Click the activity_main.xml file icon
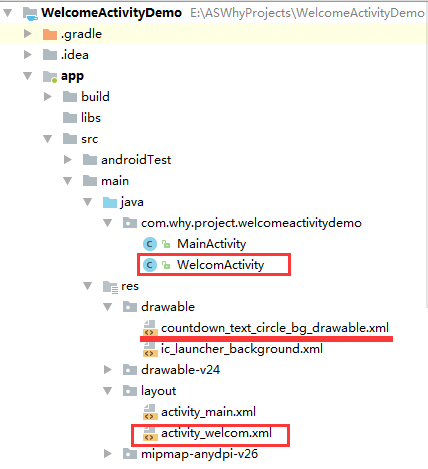The width and height of the screenshot is (428, 469). (150, 412)
